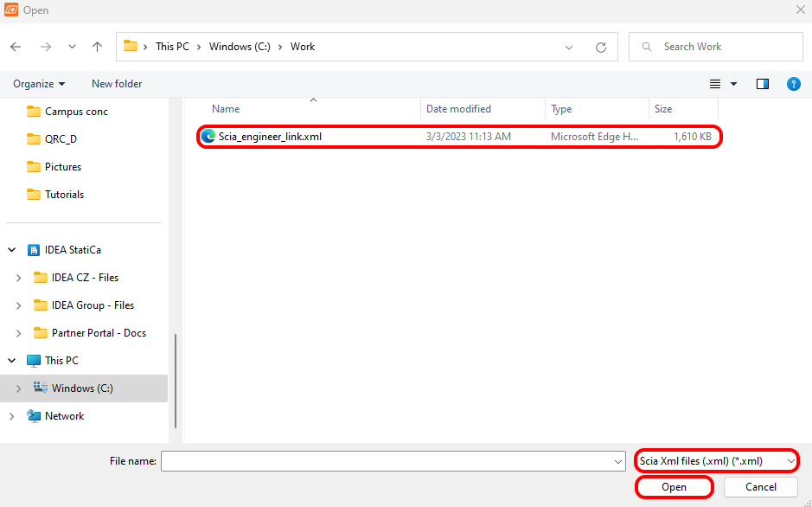This screenshot has height=507, width=812.
Task: Sort files by Date modified column
Action: (x=458, y=109)
